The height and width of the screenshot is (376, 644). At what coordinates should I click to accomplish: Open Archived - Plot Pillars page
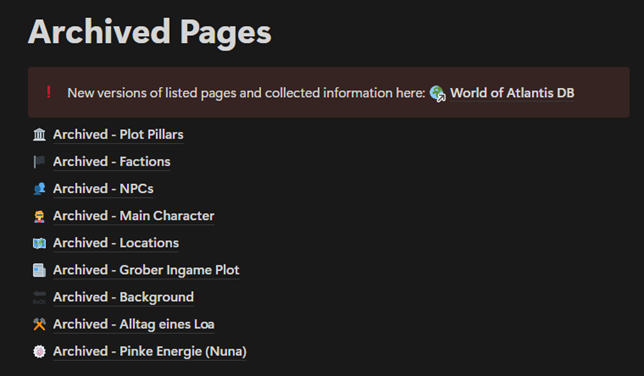point(118,134)
